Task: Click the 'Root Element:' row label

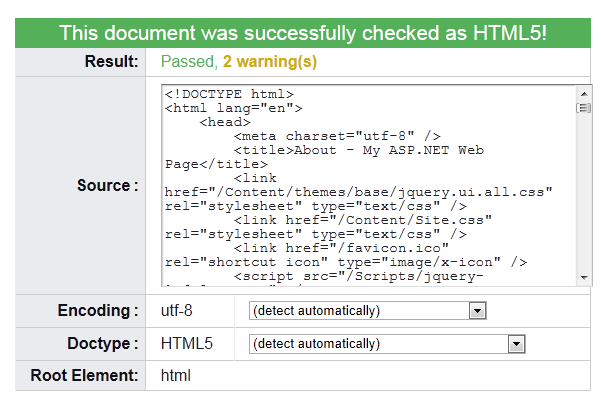Action: [x=84, y=375]
